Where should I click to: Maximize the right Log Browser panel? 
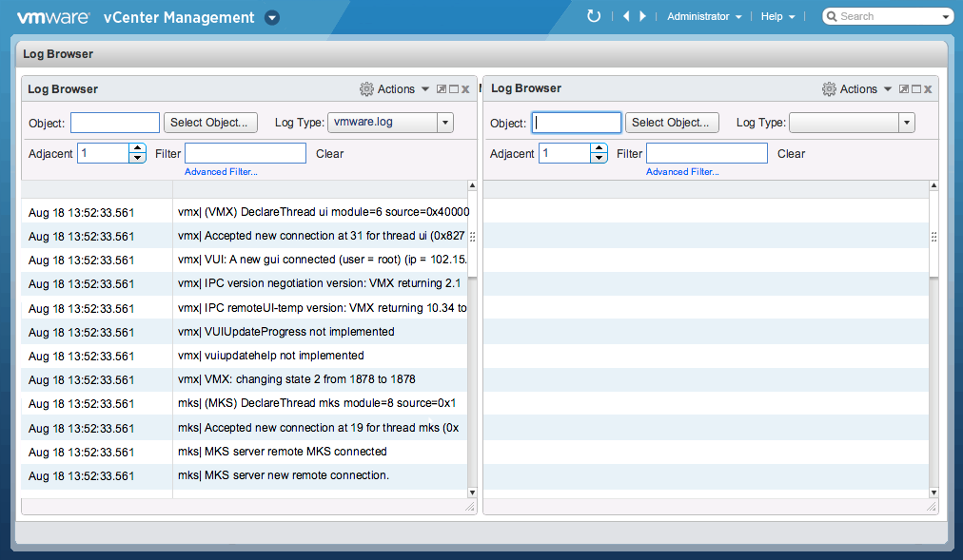pos(915,89)
